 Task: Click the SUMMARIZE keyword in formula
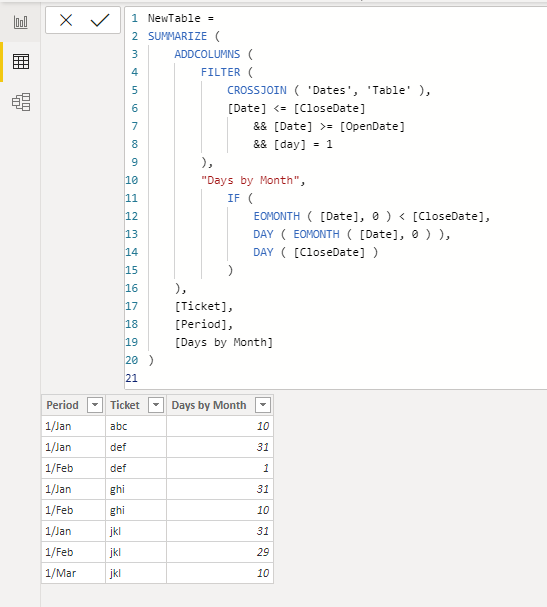pyautogui.click(x=177, y=36)
